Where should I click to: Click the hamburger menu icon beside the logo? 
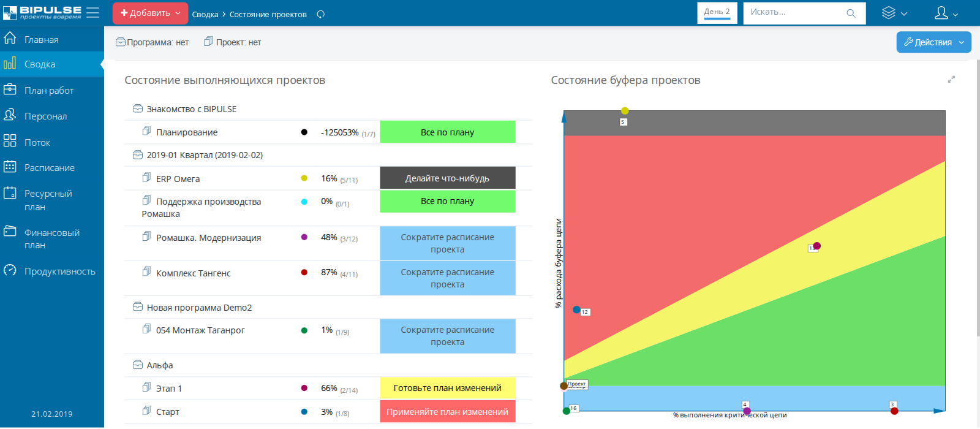click(92, 13)
